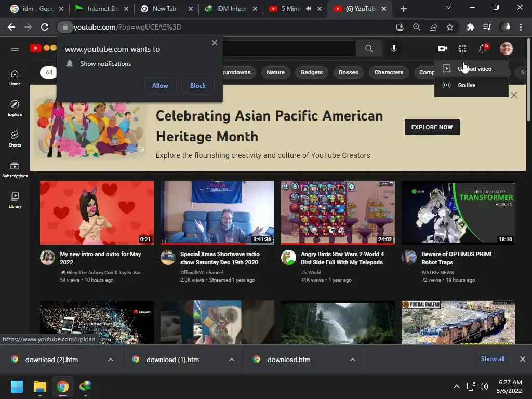Open Subscriptions in the sidebar
Screen dimensions: 532x399
[x=15, y=169]
